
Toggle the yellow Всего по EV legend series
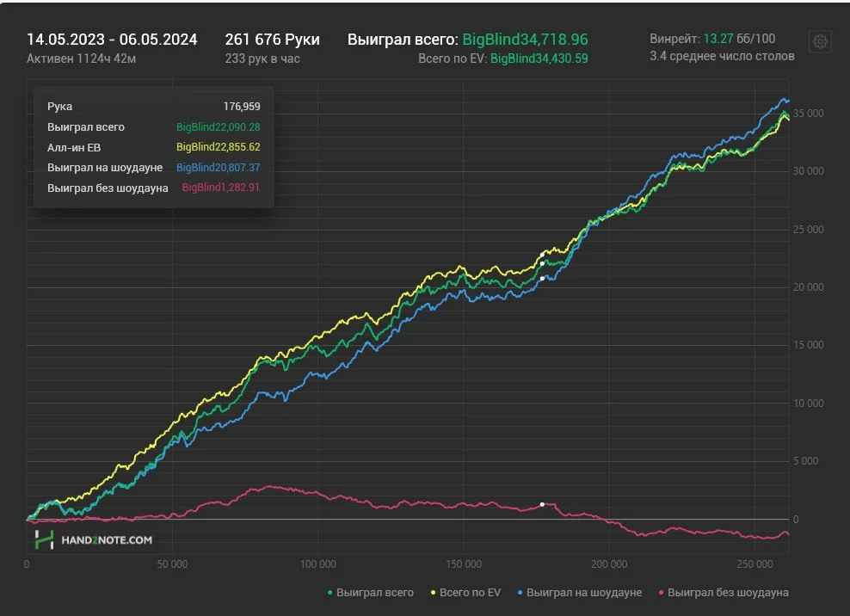[x=468, y=593]
